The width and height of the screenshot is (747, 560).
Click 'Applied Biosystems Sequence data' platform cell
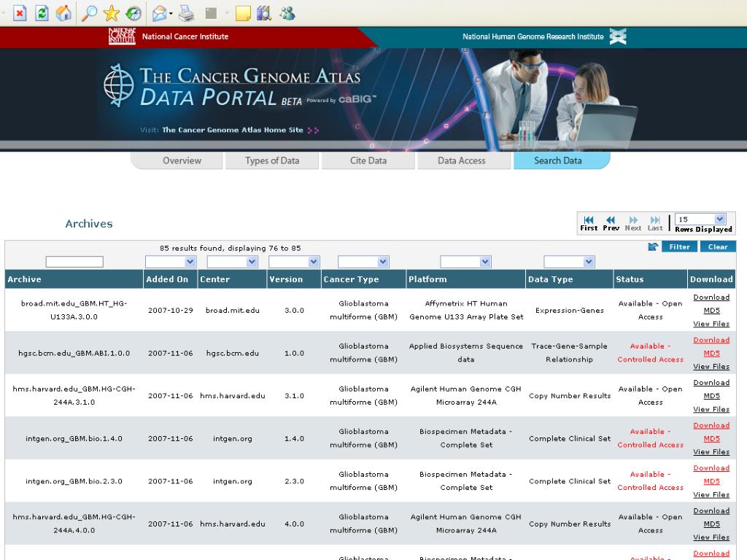point(466,353)
